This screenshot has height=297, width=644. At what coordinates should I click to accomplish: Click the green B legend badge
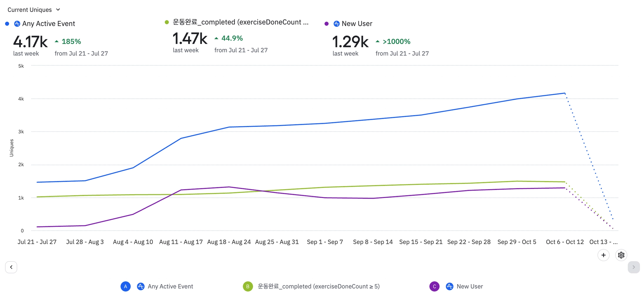[248, 286]
